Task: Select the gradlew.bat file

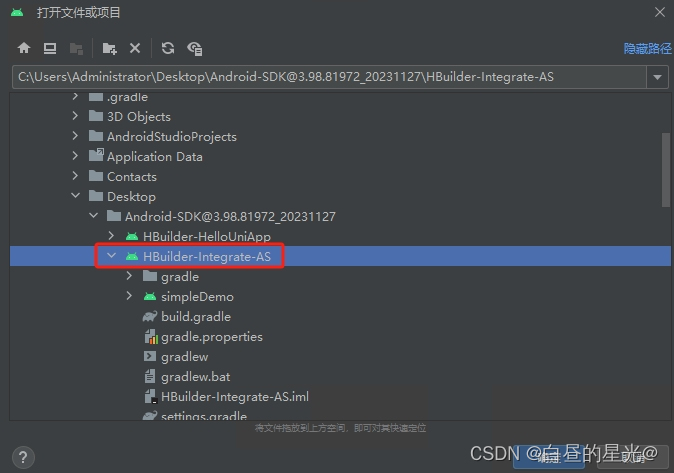Action: point(195,377)
